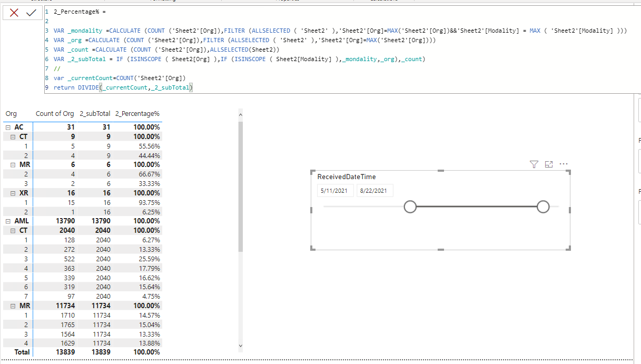This screenshot has width=641, height=364.
Task: Click formula line defining VAR _org
Action: tap(245, 40)
